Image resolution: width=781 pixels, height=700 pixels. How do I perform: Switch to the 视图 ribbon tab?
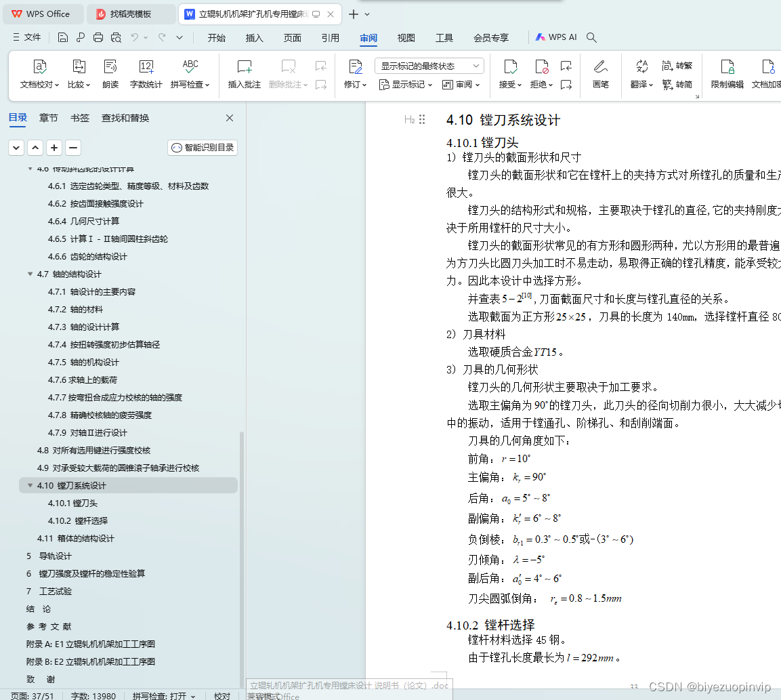[406, 38]
